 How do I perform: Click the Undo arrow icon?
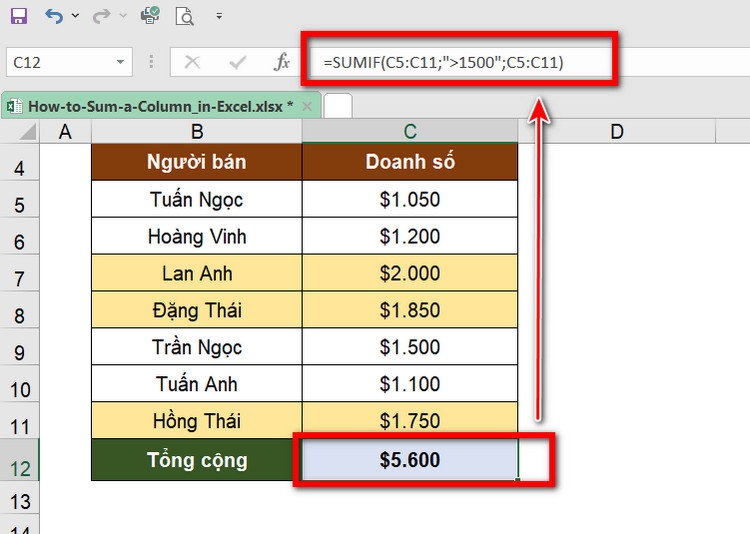coord(54,16)
